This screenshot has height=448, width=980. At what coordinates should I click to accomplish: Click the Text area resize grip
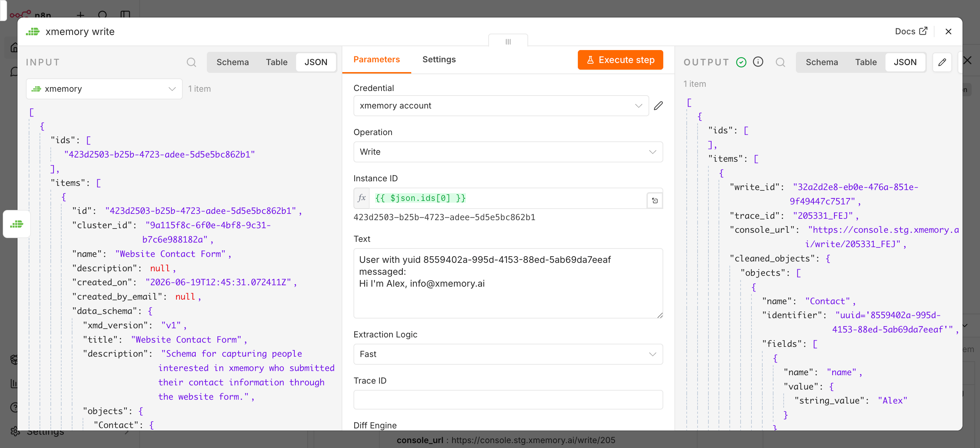[x=660, y=315]
